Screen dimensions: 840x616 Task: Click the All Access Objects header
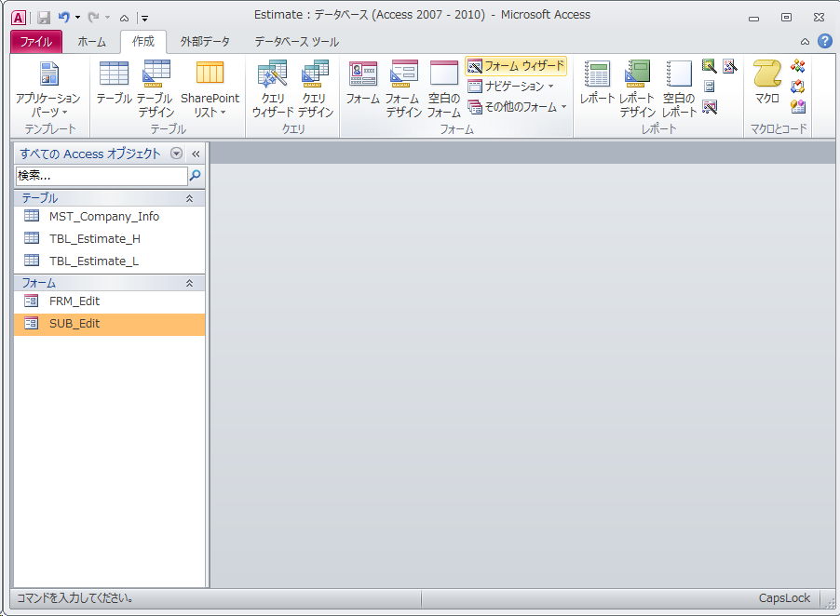90,154
